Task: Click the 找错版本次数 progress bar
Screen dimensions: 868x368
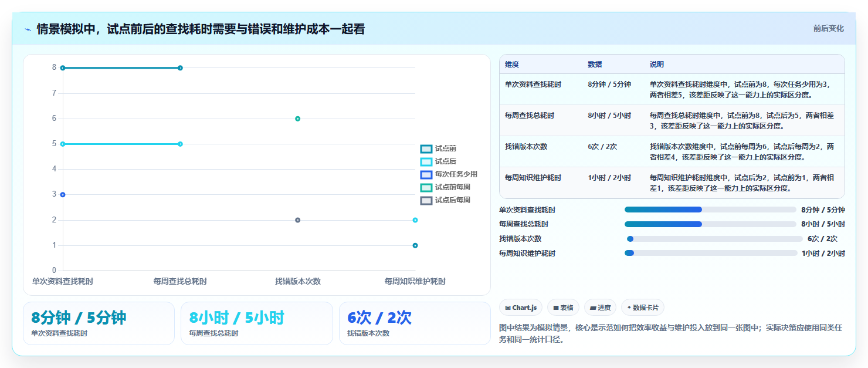Action: (714, 239)
